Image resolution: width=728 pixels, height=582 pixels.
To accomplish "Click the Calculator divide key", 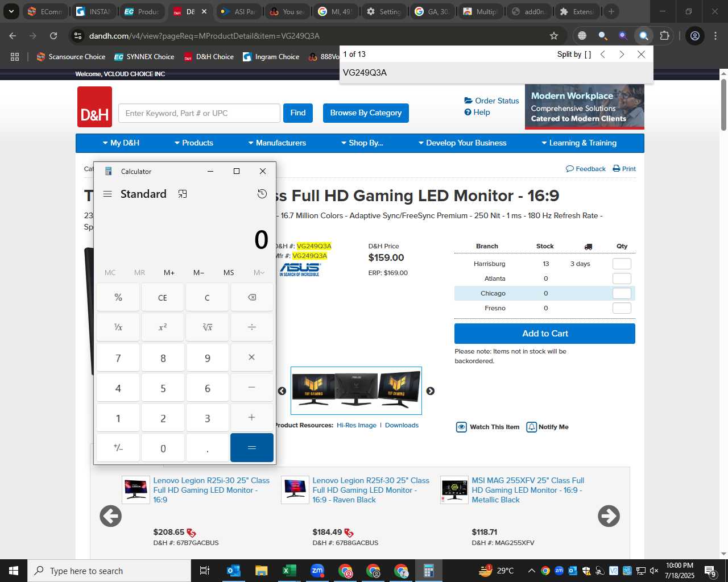I will coord(252,327).
